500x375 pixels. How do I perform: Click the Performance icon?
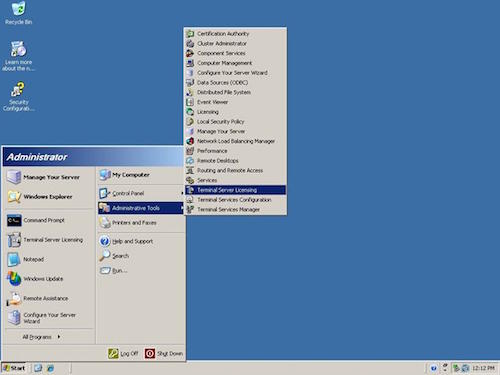coord(190,151)
